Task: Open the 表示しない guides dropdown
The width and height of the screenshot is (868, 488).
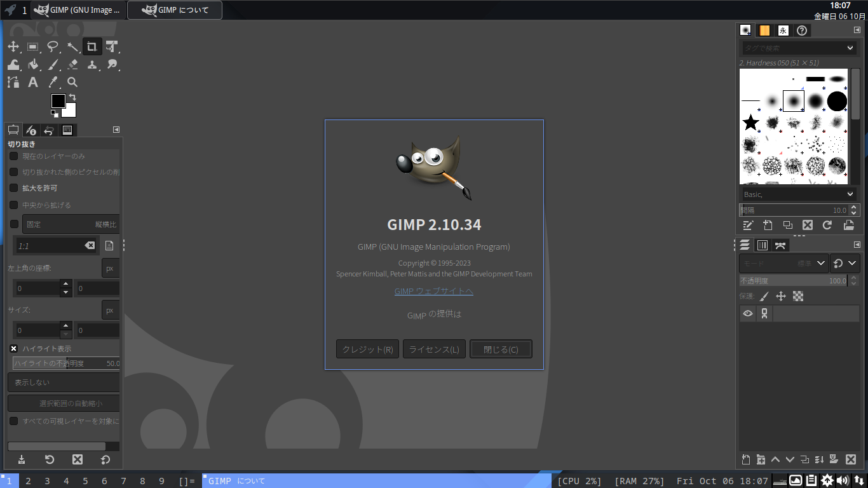Action: point(64,383)
